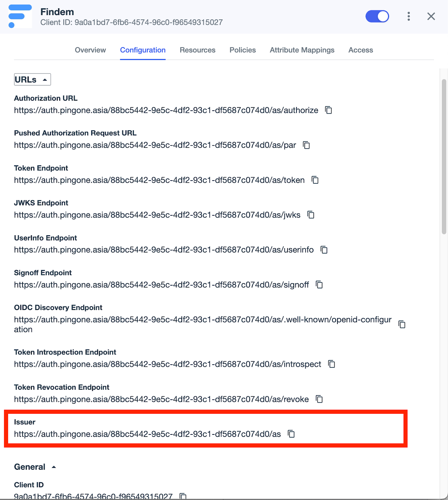This screenshot has width=448, height=500.
Task: Copy the Issuer URL
Action: (291, 434)
